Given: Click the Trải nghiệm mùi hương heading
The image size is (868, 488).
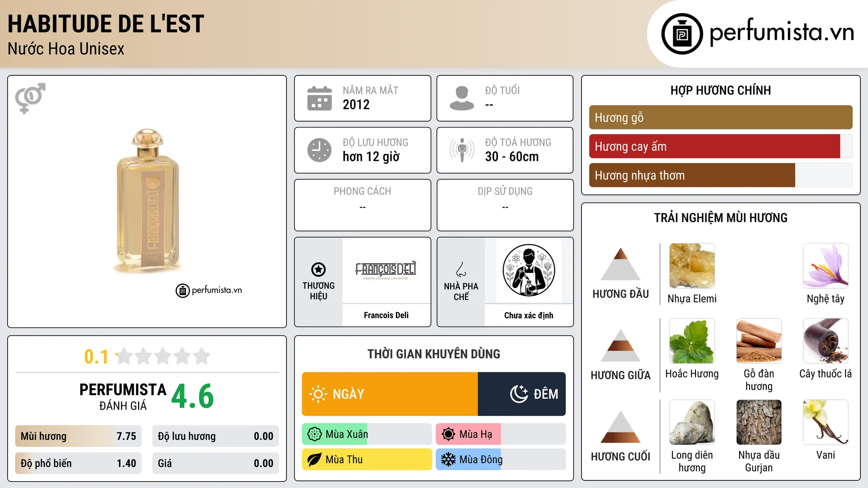Looking at the screenshot, I should tap(721, 218).
